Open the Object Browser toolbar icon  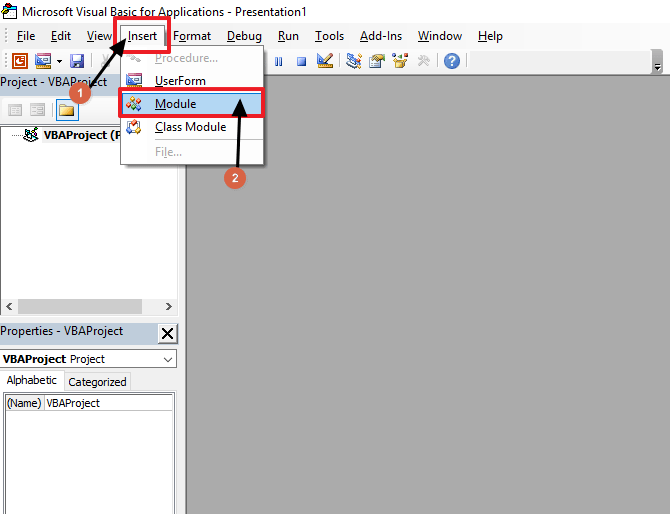coord(400,61)
